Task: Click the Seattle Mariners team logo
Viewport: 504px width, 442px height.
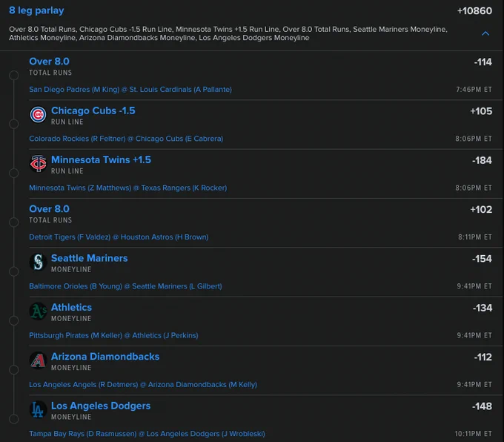Action: point(38,262)
